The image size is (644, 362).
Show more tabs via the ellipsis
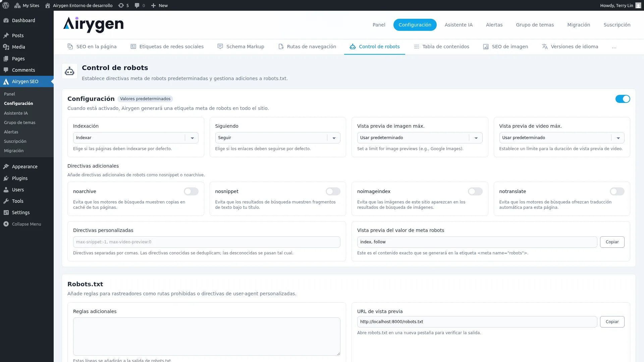tap(614, 47)
